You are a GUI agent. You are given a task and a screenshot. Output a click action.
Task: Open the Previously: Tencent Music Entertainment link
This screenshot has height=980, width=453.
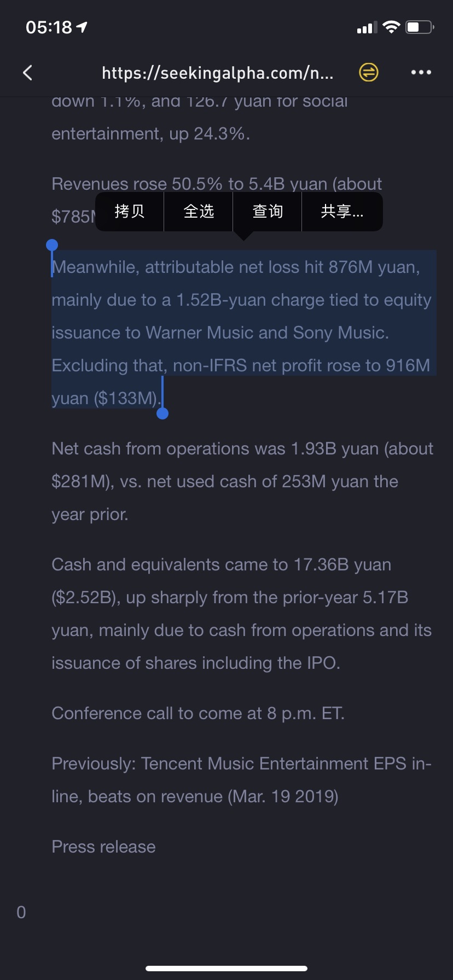(x=241, y=780)
